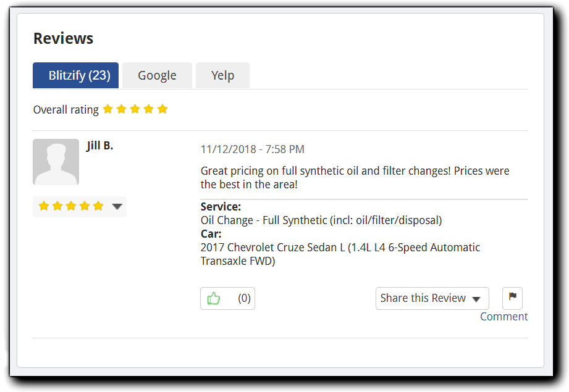Viewport: 569px width, 392px height.
Task: Click the Oil Change service description text
Action: (x=321, y=220)
